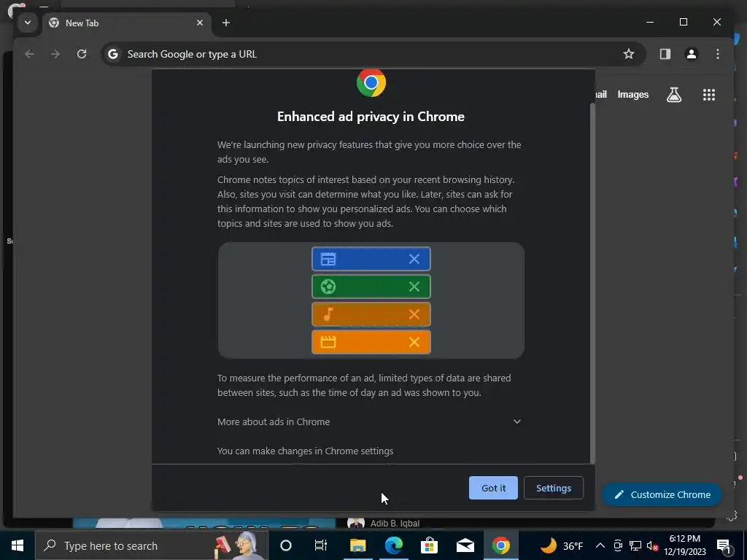Image resolution: width=747 pixels, height=560 pixels.
Task: Open a new tab with plus button
Action: (226, 23)
